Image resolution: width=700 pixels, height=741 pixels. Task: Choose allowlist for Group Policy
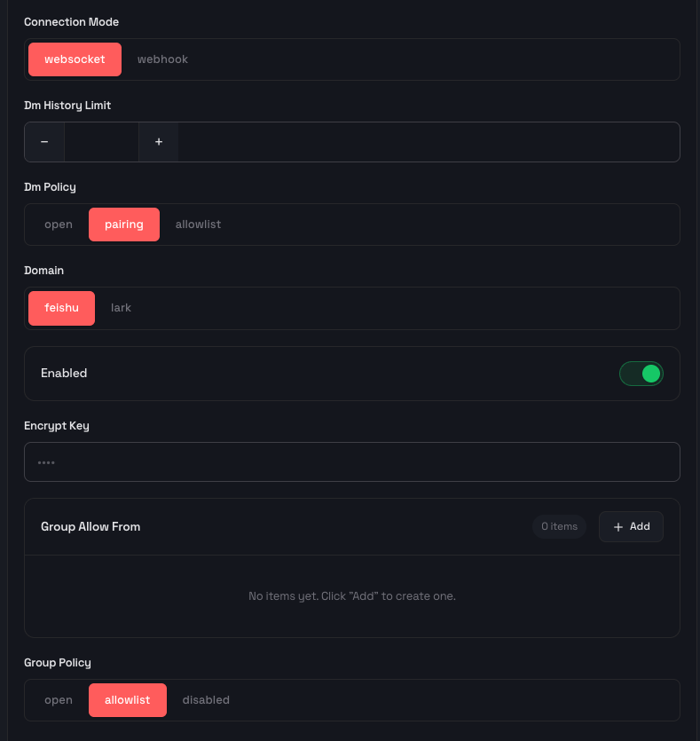tap(128, 700)
